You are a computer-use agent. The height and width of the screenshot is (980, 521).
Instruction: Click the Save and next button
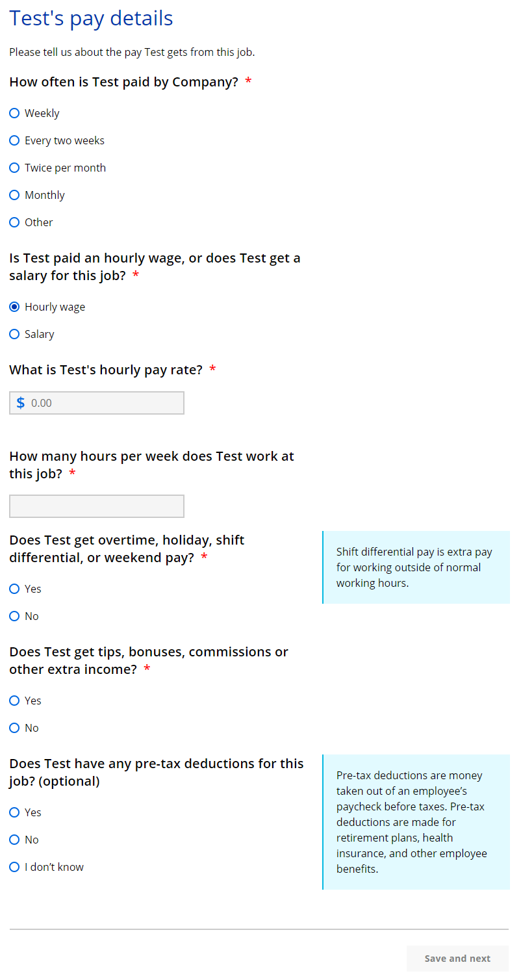(457, 959)
